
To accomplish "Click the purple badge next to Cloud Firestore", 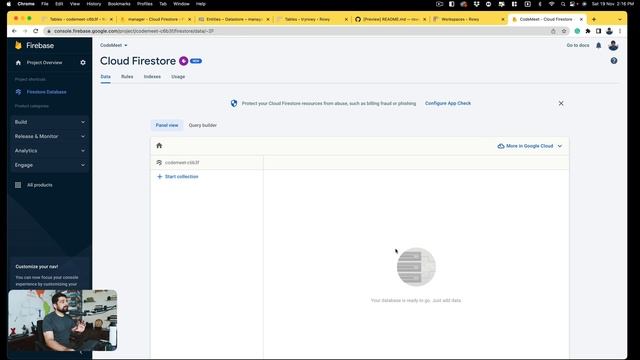I will tap(184, 61).
